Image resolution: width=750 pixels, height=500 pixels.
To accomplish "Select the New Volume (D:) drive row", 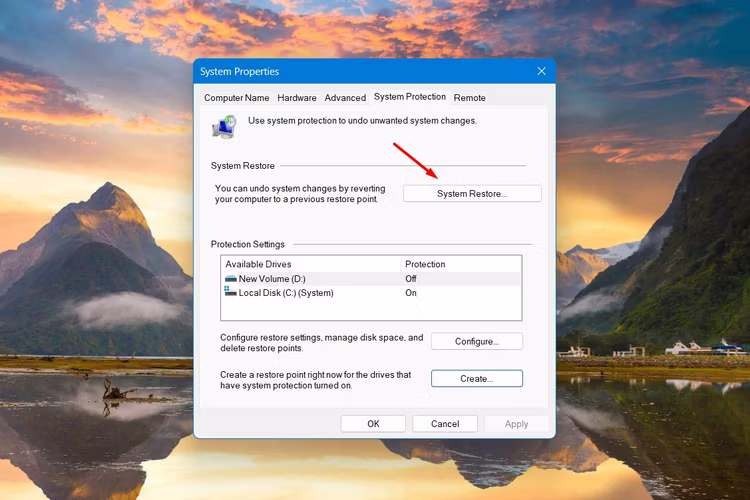I will click(x=371, y=278).
